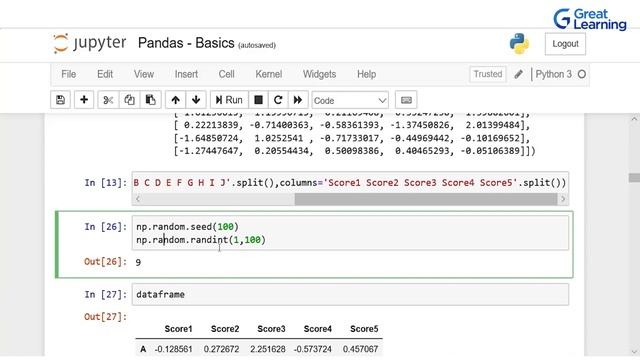Paste cells below icon
This screenshot has height=360, width=640.
151,100
